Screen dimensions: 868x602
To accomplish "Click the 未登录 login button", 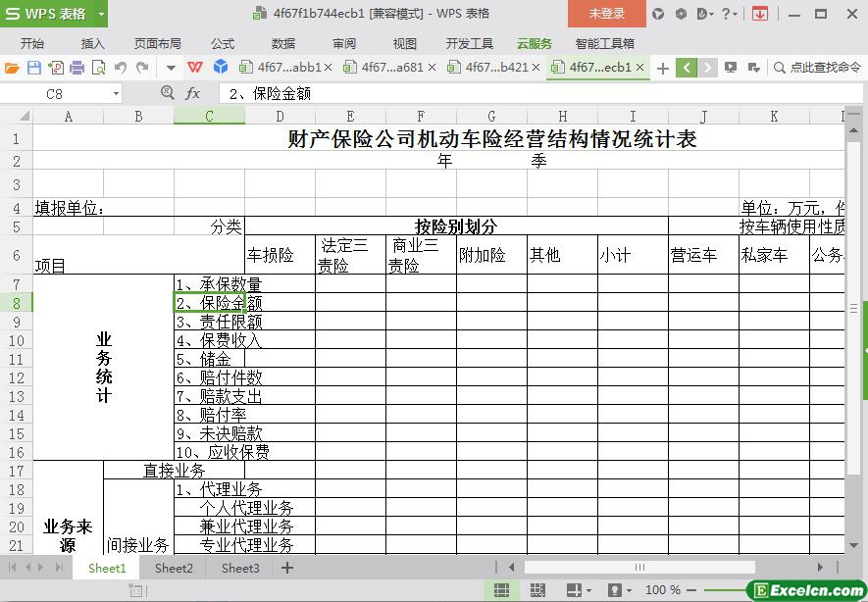I will click(x=607, y=14).
